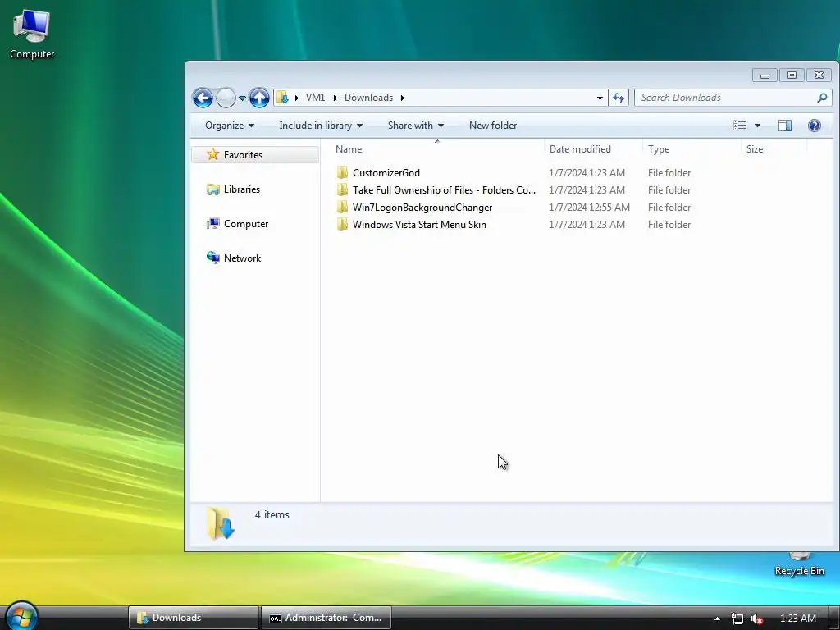The image size is (840, 630).
Task: Expand the chevron after VM1
Action: tap(335, 98)
